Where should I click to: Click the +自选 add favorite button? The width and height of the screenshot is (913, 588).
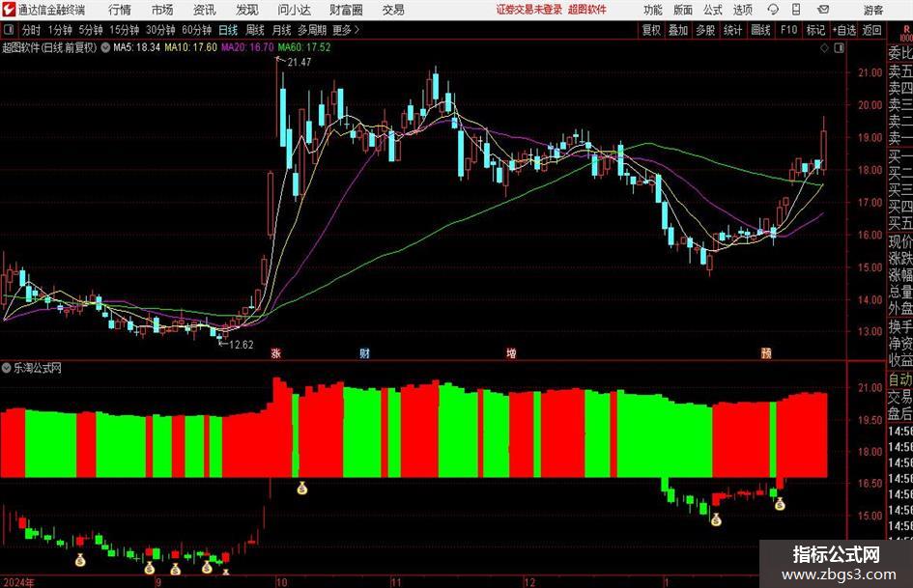coord(844,30)
